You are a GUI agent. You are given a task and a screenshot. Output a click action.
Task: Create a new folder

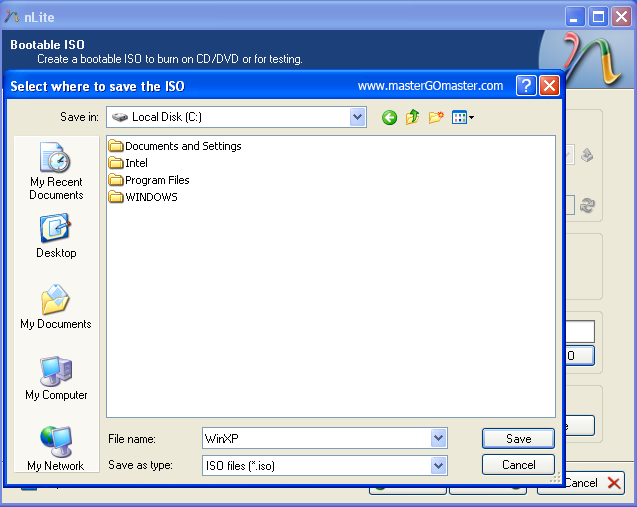tap(436, 117)
